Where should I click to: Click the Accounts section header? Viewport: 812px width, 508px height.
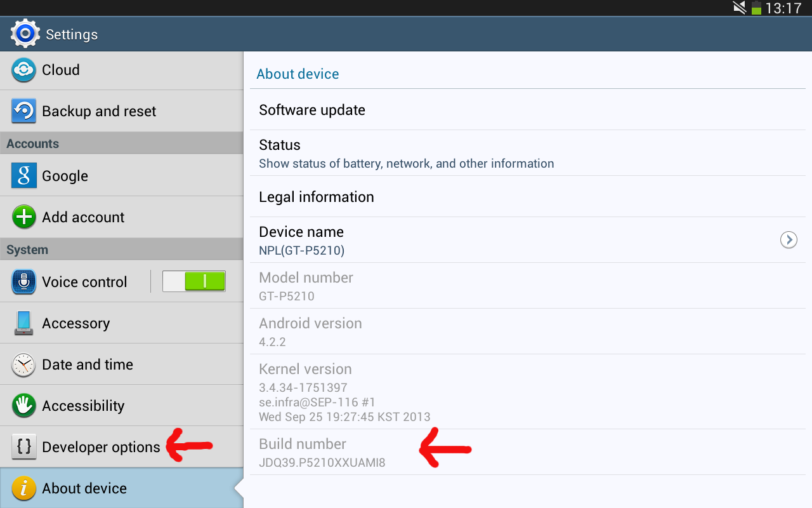pos(122,144)
